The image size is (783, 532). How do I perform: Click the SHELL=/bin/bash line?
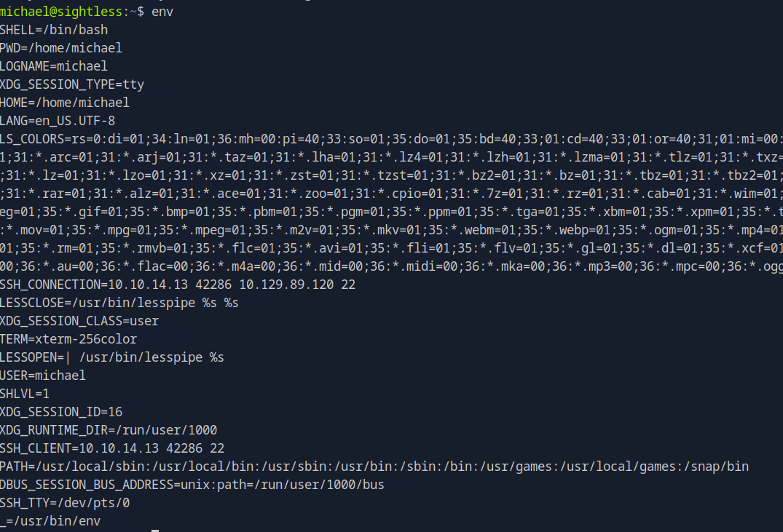(x=54, y=30)
